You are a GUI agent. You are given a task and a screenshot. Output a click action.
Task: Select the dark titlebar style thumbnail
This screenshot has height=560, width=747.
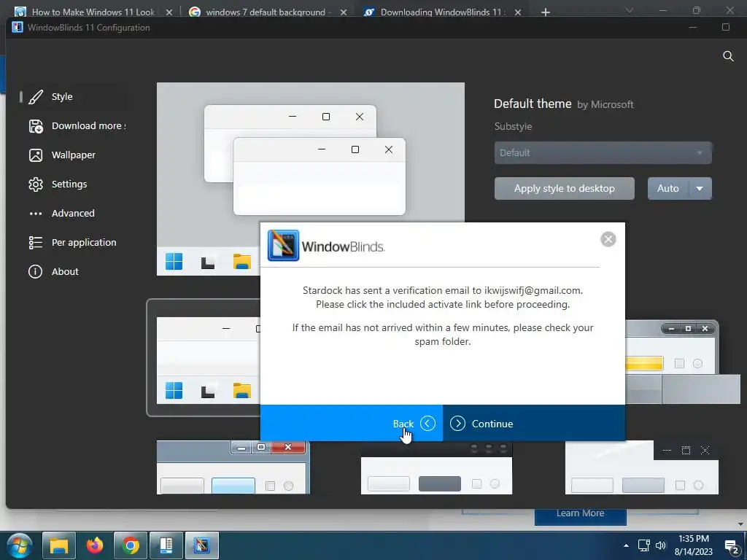click(x=436, y=467)
